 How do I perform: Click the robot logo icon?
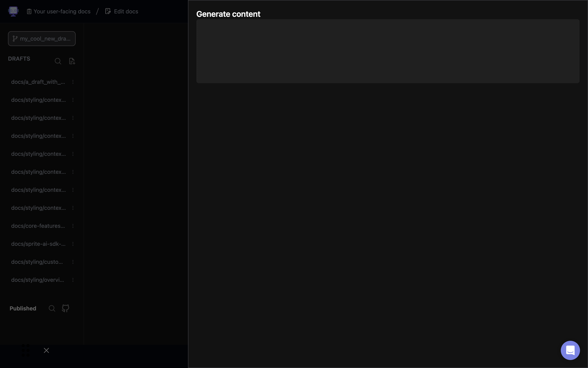(13, 11)
